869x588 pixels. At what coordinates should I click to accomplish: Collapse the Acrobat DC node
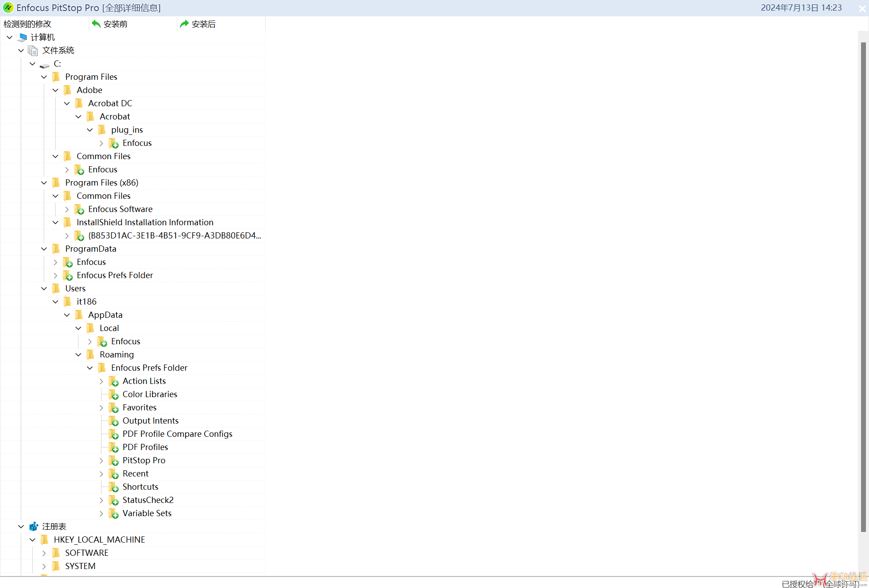tap(67, 104)
